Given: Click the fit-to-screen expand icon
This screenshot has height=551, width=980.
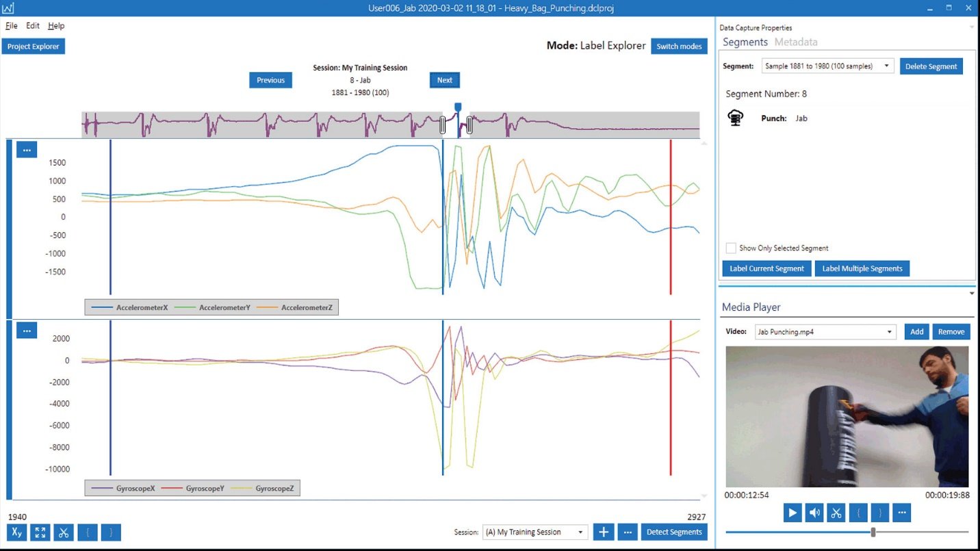Looking at the screenshot, I should click(40, 533).
